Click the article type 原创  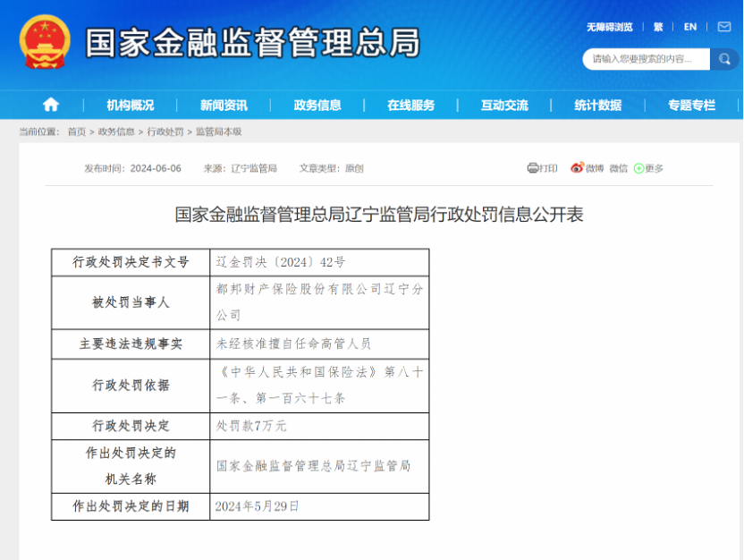coord(354,168)
